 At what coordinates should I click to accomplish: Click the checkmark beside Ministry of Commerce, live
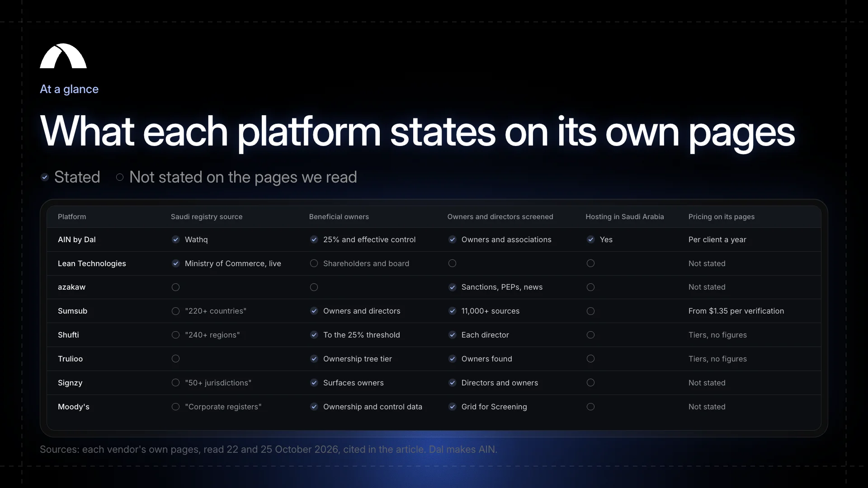coord(176,263)
